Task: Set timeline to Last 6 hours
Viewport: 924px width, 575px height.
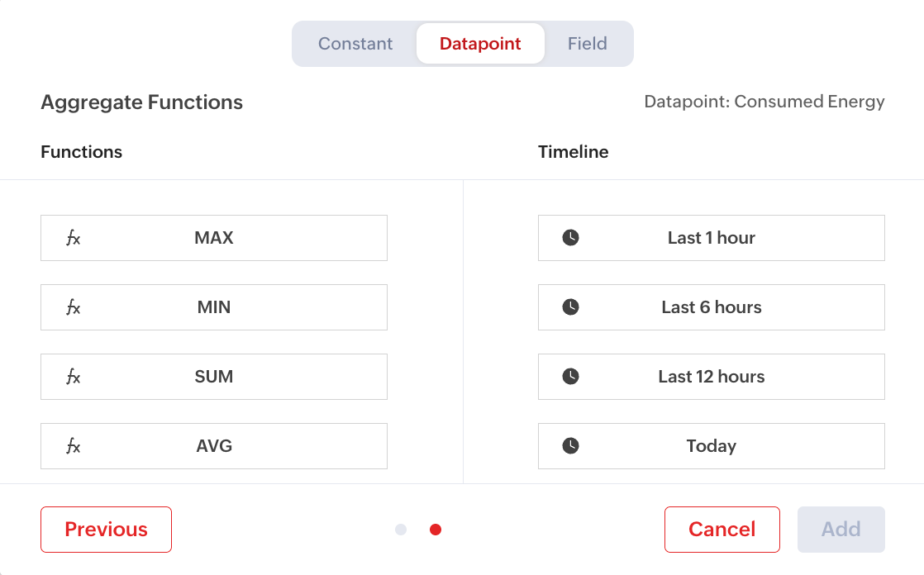Action: coord(711,307)
